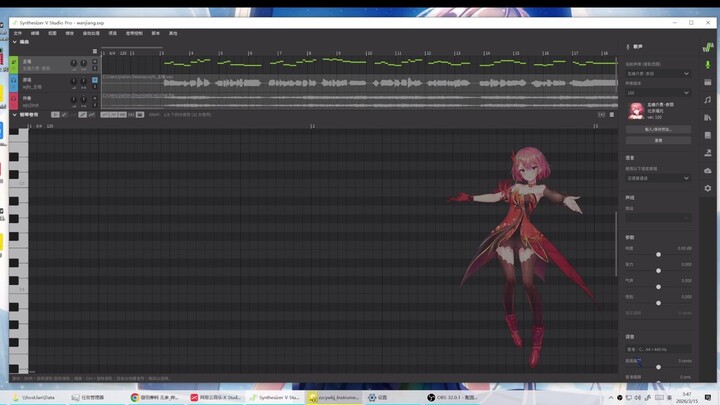Open the settings gear side panel
The height and width of the screenshot is (405, 720).
[708, 188]
